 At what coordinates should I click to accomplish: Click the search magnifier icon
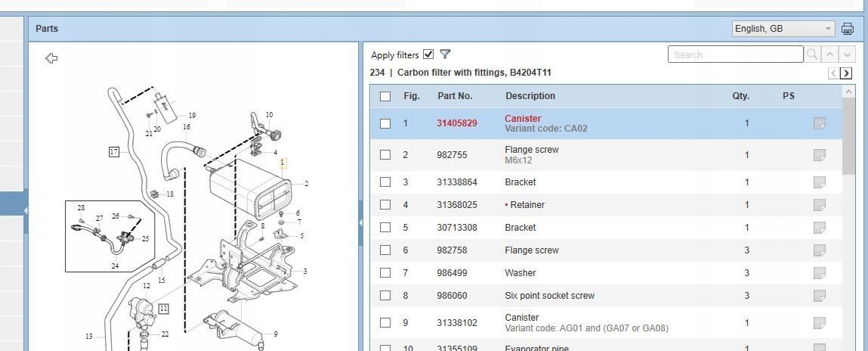[812, 54]
